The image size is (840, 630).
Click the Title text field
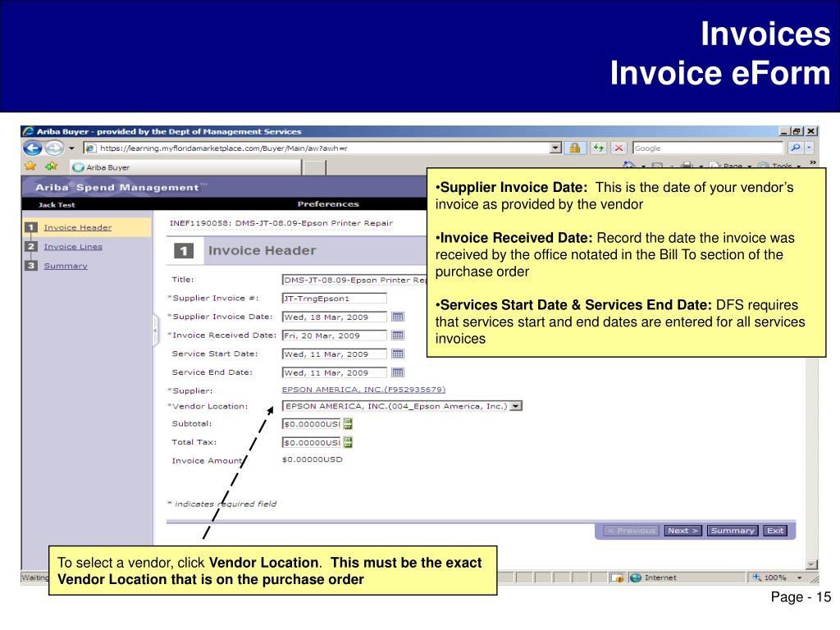tap(354, 280)
